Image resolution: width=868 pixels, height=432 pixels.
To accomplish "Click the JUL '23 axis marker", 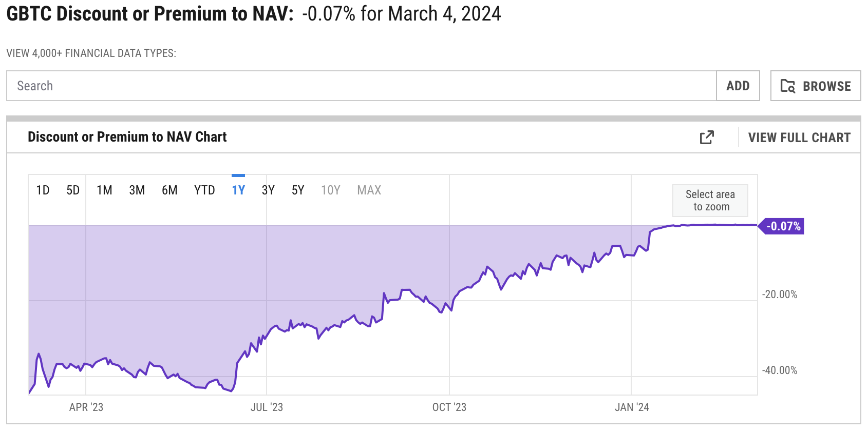I will (x=267, y=407).
